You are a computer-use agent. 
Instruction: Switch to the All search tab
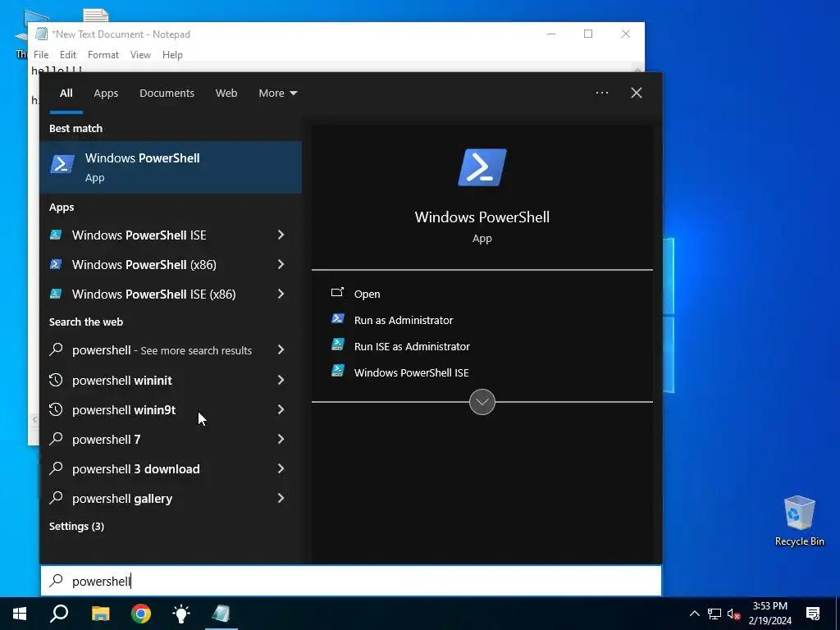(66, 93)
